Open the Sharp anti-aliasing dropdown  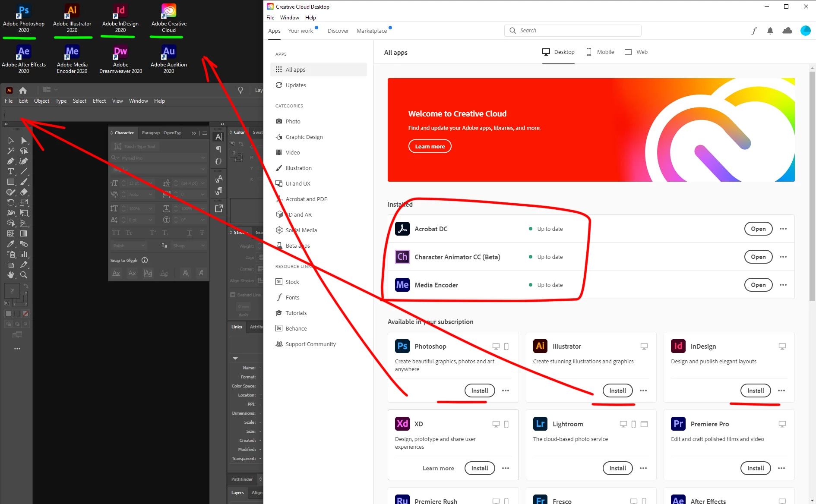190,246
